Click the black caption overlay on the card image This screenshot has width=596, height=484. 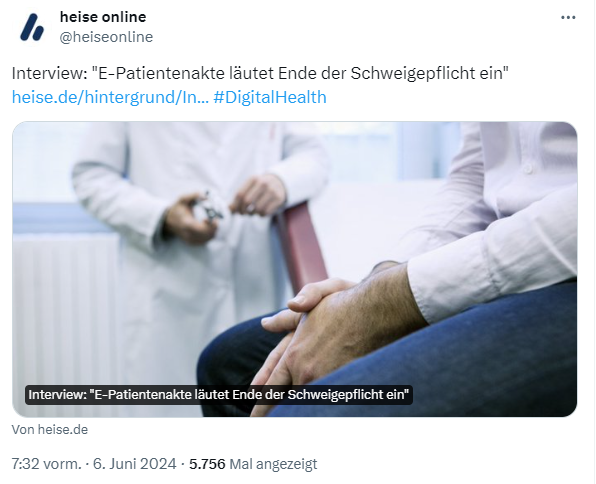219,395
